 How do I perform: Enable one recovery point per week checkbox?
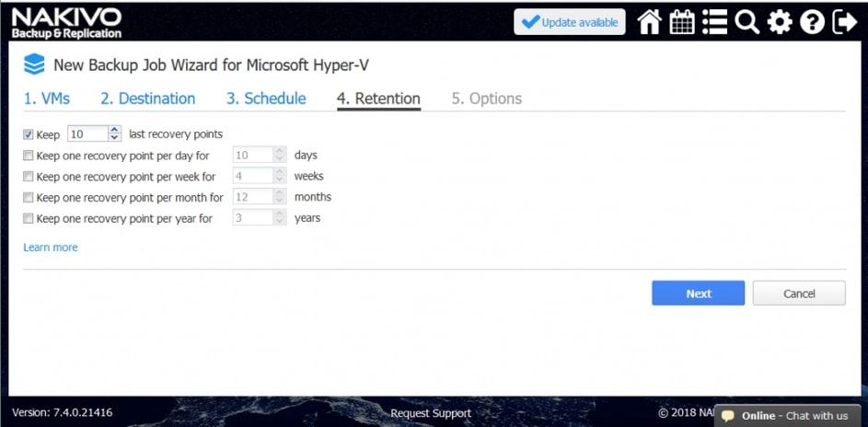(29, 177)
